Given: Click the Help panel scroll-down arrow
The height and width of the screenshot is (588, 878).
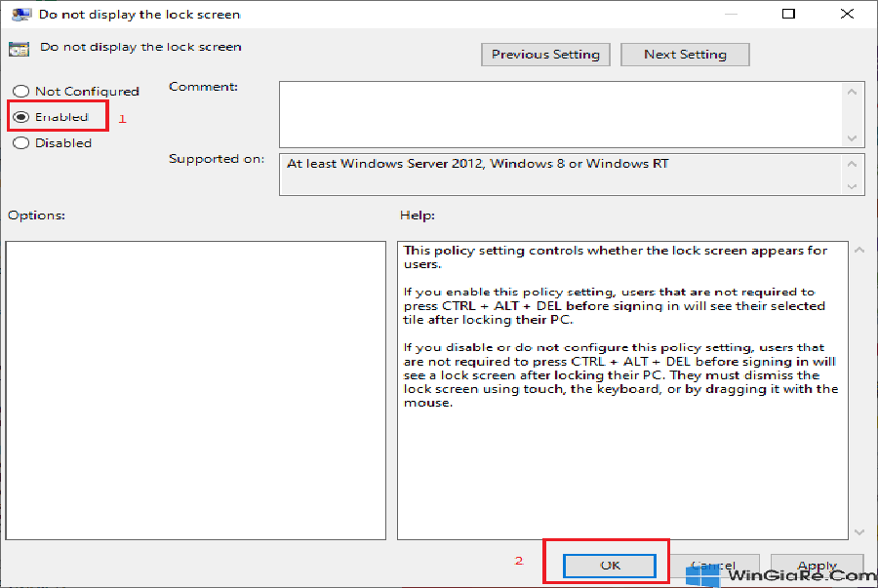Looking at the screenshot, I should coord(859,532).
